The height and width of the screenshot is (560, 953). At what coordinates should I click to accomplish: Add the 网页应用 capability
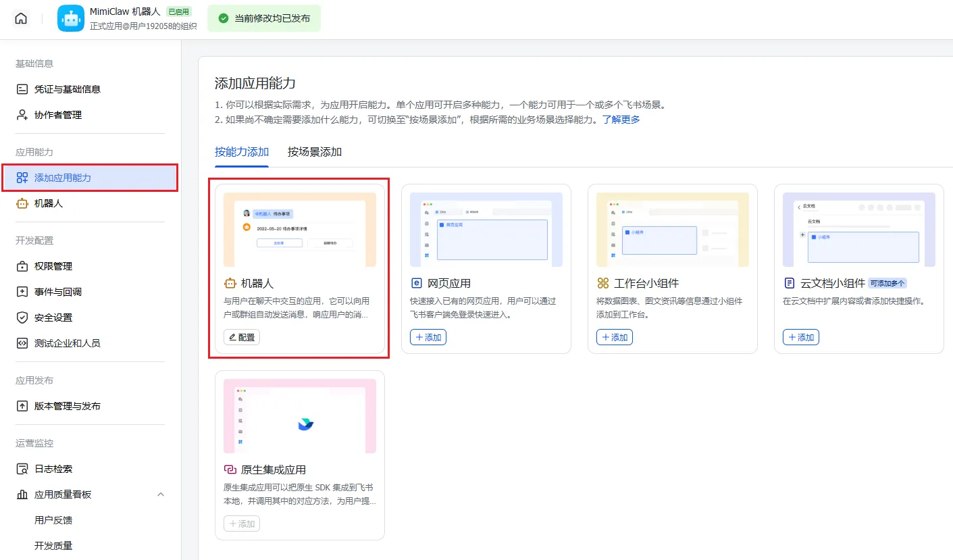click(x=428, y=337)
